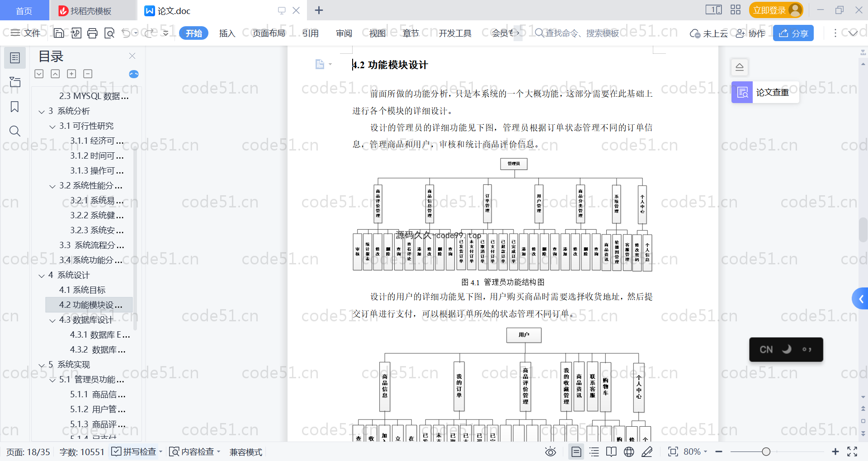
Task: Click the paragraph layout icon beside heading 4.2
Action: coord(320,64)
